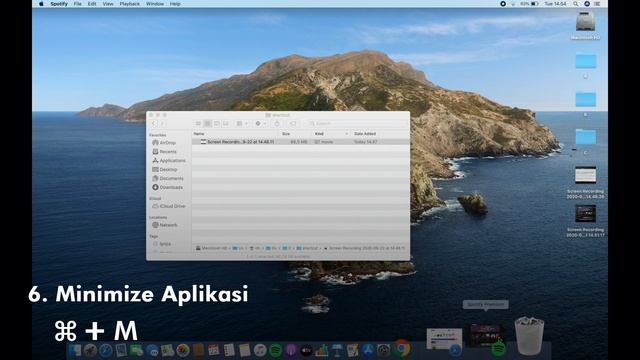This screenshot has width=640, height=360.
Task: Open Playback menu
Action: point(129,4)
